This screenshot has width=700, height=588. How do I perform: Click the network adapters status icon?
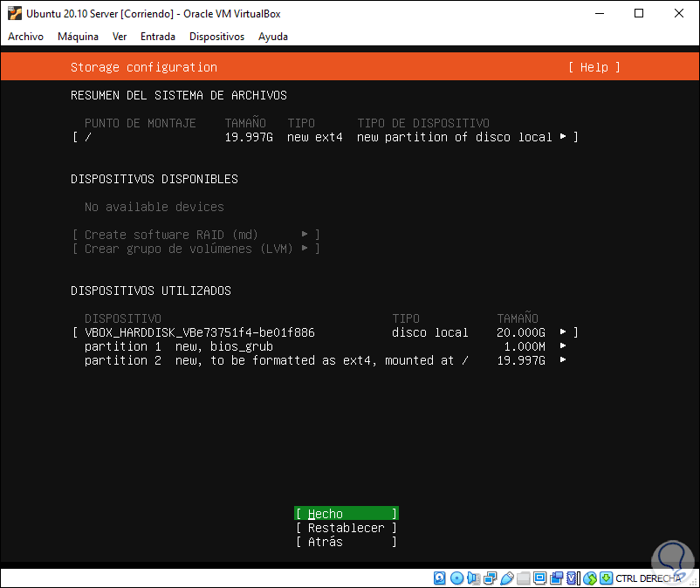(491, 578)
